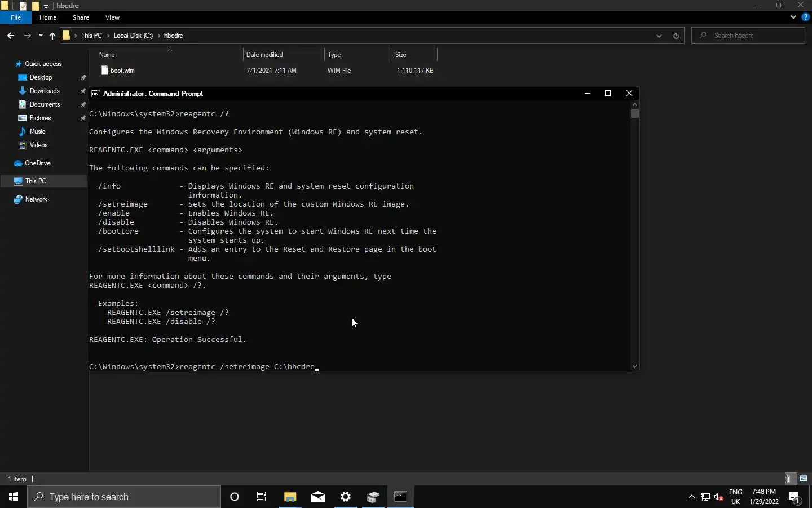Switch Explorer to Large icons view
The height and width of the screenshot is (508, 812).
point(804,479)
